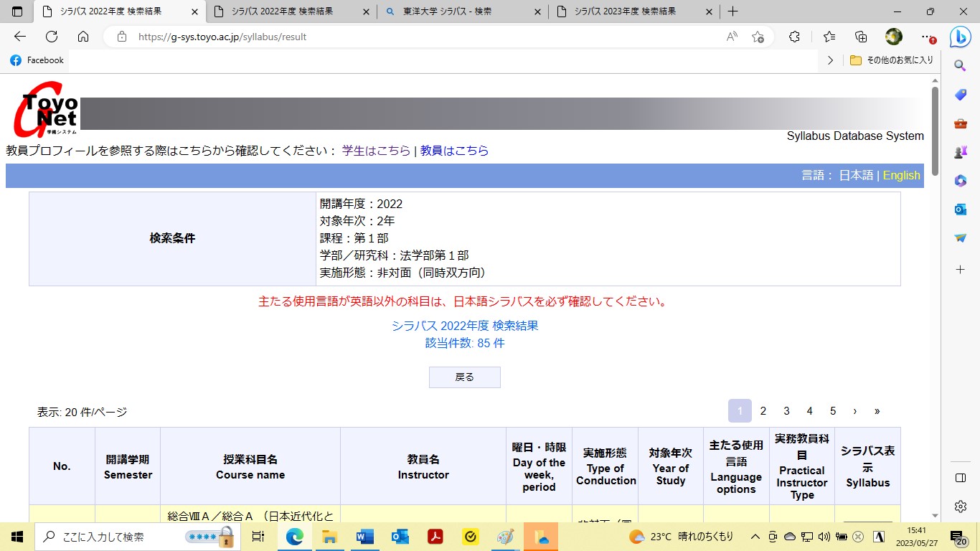The width and height of the screenshot is (980, 551).
Task: Open Word from the taskbar
Action: tap(364, 537)
